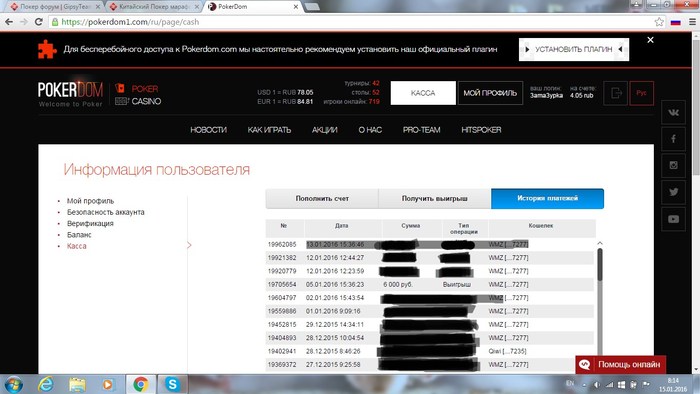700x394 pixels.
Task: Click УСТАНОВИТЬ ПЛАГИН button
Action: pos(574,50)
